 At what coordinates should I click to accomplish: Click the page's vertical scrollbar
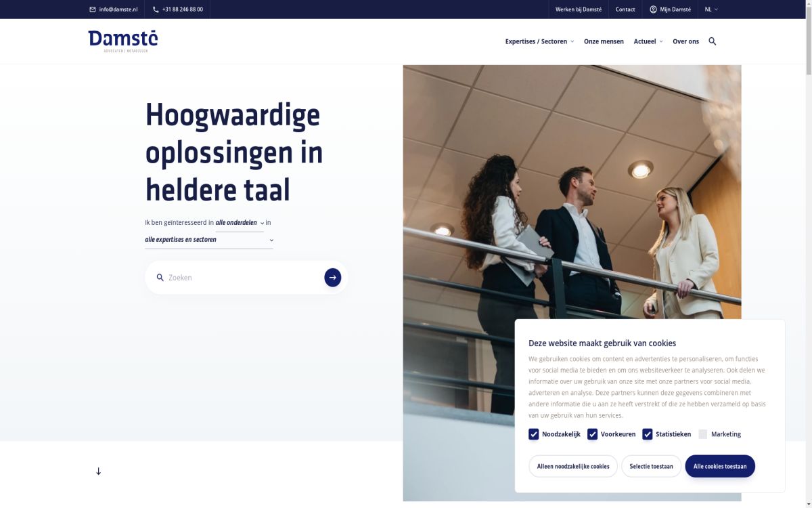[808, 203]
